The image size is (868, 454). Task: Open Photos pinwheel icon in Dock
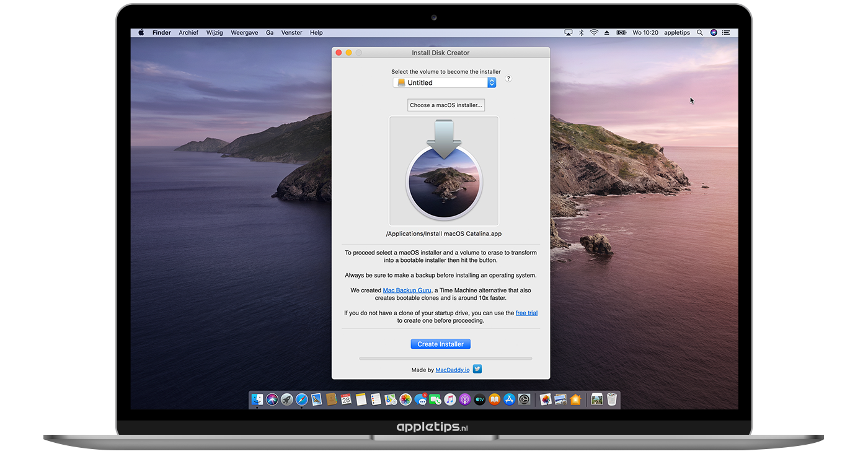click(x=405, y=399)
